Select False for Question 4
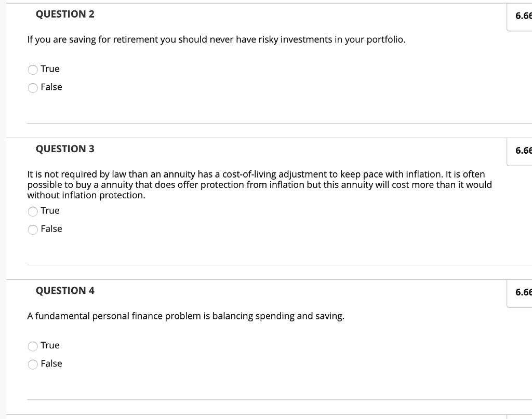The image size is (532, 419). 33,363
